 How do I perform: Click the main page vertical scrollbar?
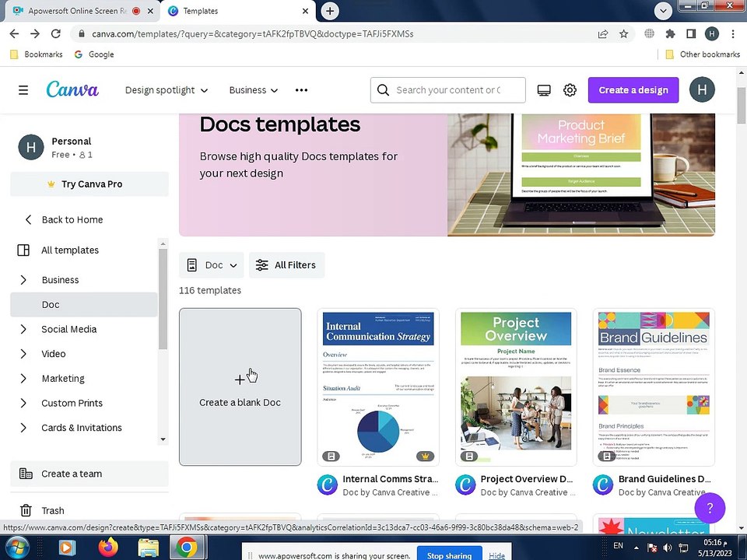[742, 105]
